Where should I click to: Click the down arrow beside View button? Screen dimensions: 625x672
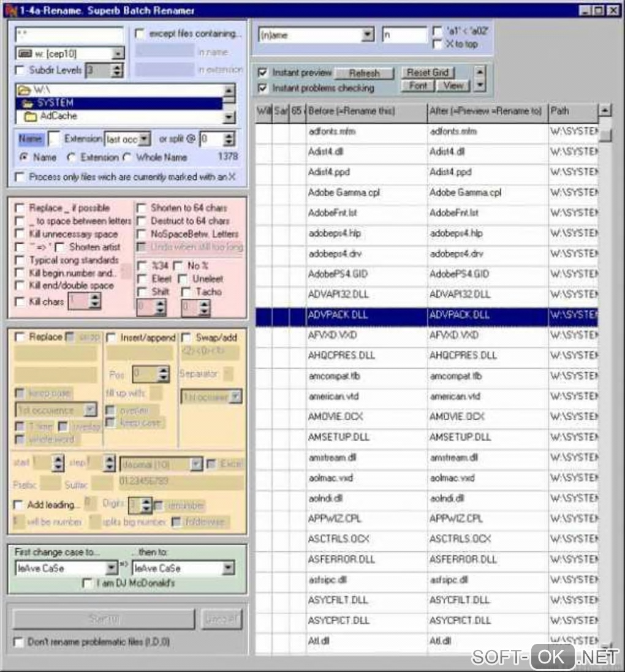(480, 85)
